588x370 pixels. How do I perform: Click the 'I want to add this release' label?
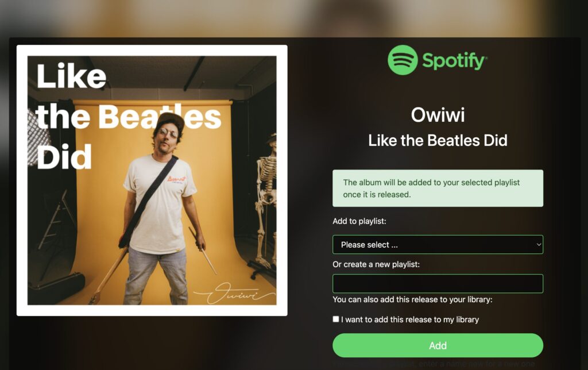(410, 319)
